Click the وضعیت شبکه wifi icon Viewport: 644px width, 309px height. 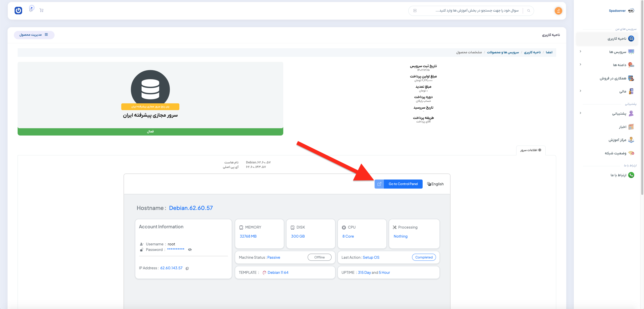pos(631,153)
